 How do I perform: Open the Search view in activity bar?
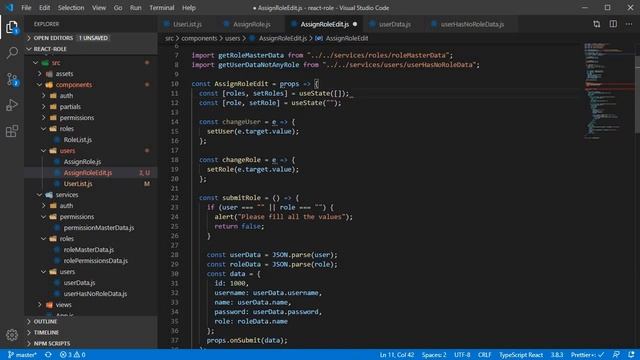point(12,53)
